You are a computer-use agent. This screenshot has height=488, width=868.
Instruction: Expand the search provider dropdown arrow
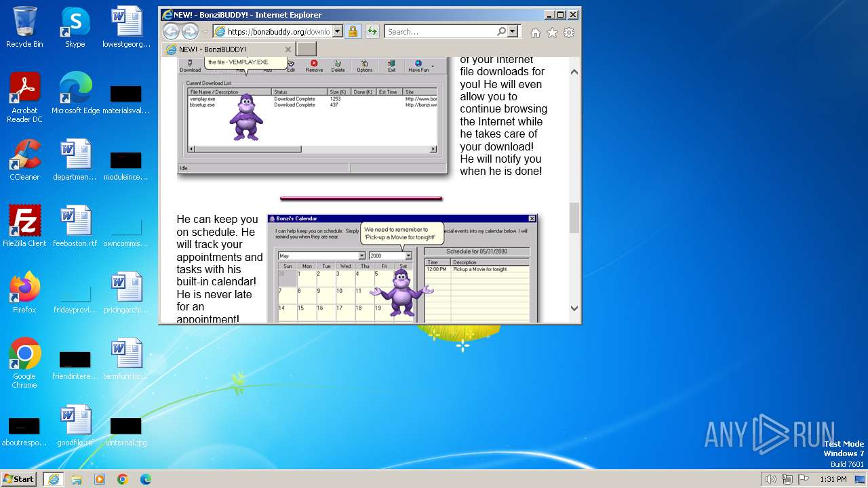[x=513, y=31]
